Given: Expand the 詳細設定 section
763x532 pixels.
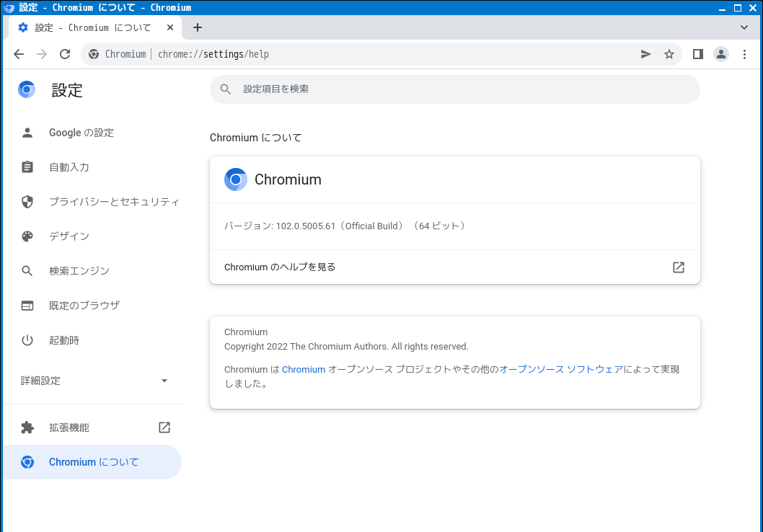Looking at the screenshot, I should pyautogui.click(x=94, y=381).
